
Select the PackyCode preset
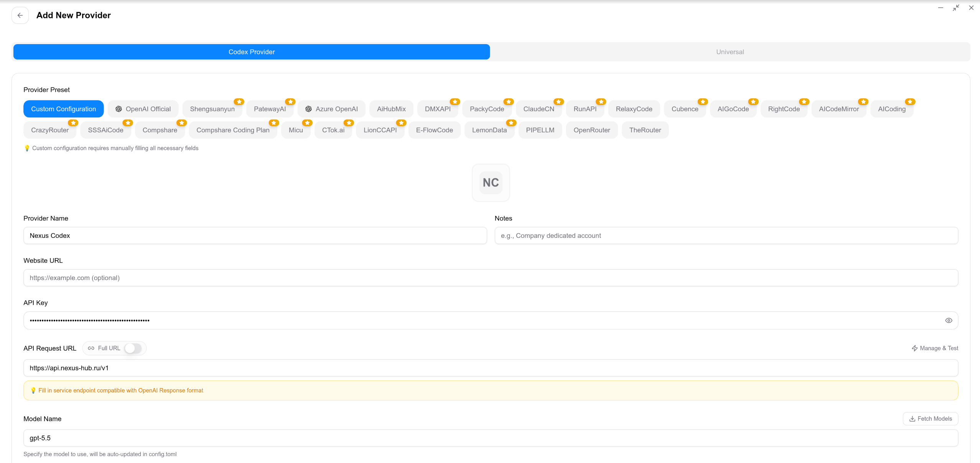coord(487,109)
